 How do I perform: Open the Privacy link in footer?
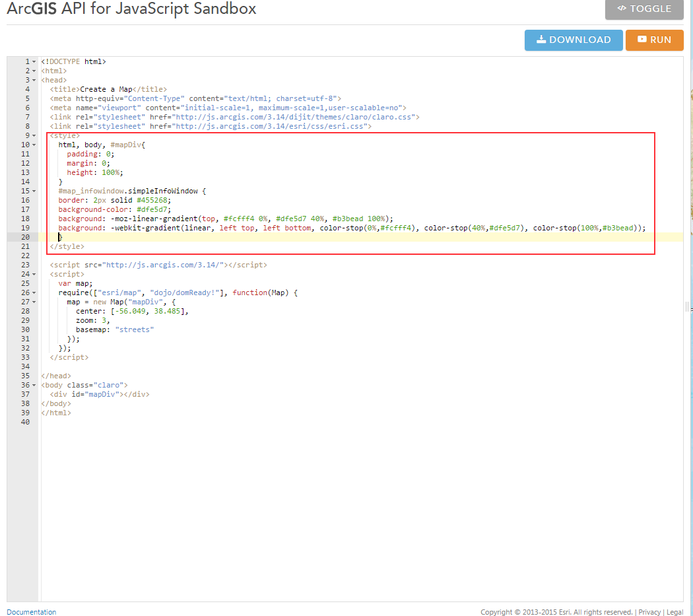tap(649, 612)
